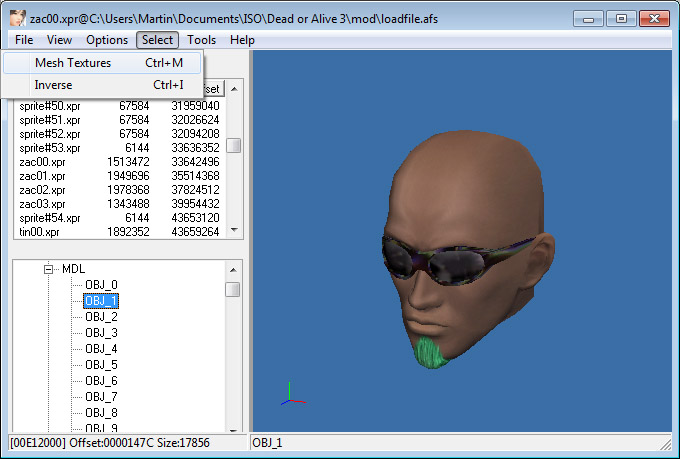Select sprite#51.xpr in file list

point(50,120)
